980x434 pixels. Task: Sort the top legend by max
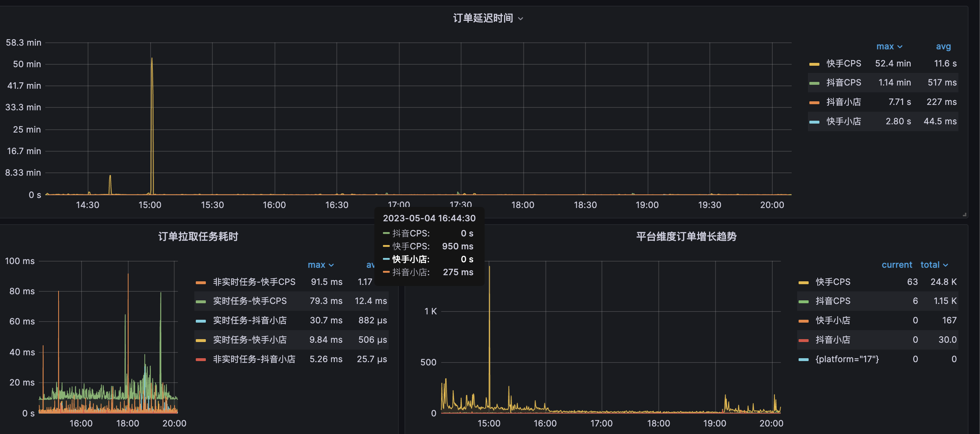(889, 46)
